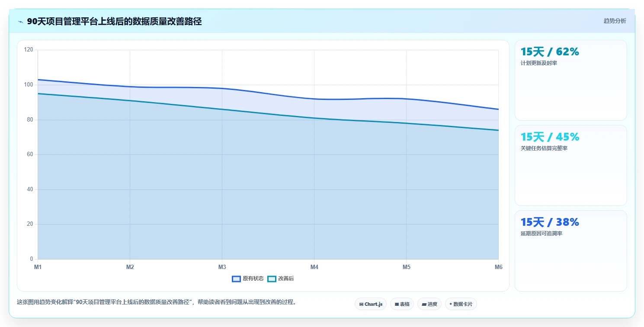This screenshot has height=327, width=644.
Task: Open the 15天 / 62% metric card
Action: [570, 80]
